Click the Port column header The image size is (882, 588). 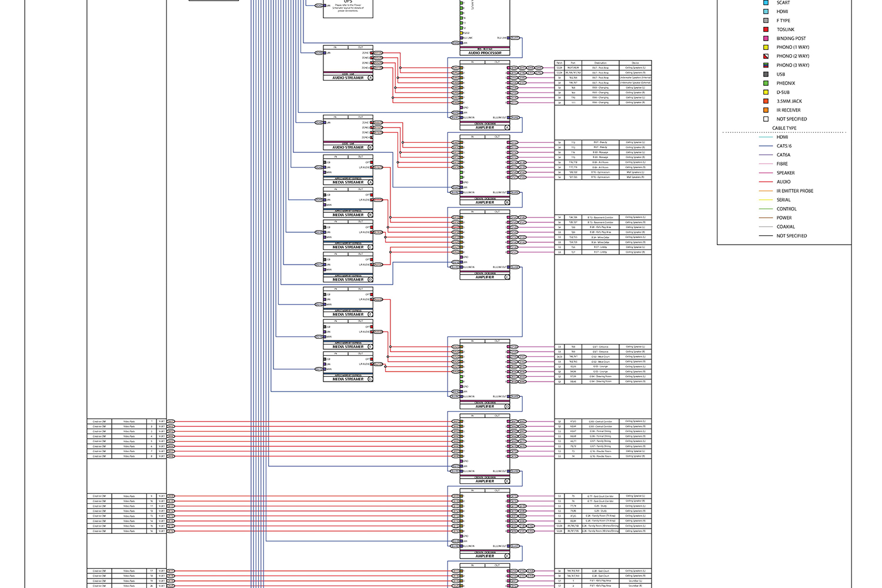573,63
